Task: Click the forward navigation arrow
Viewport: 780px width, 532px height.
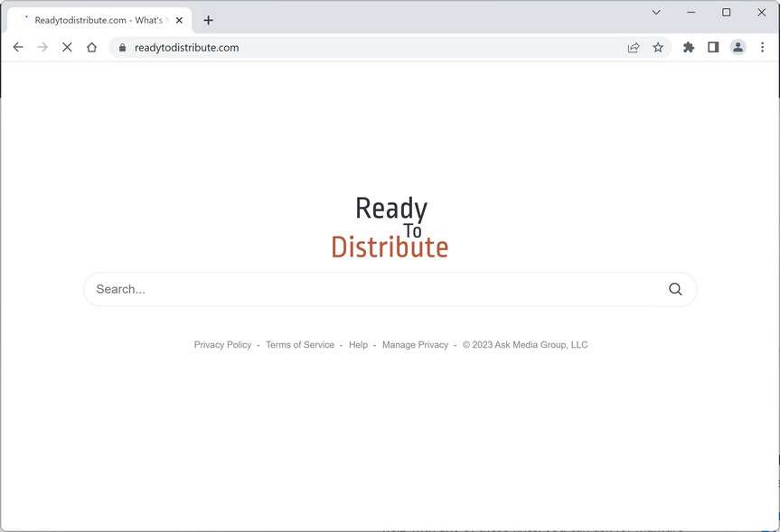Action: (42, 47)
